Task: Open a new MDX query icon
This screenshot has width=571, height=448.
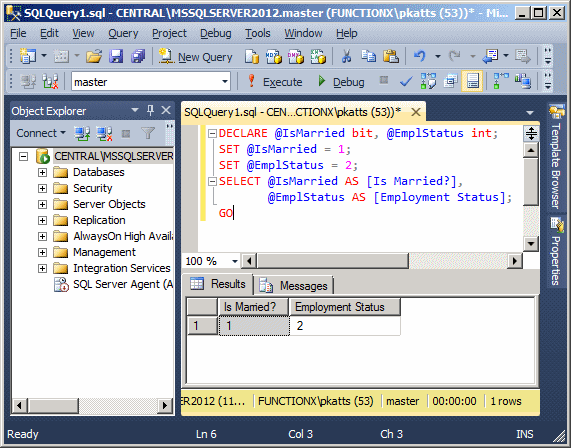Action: tap(273, 56)
